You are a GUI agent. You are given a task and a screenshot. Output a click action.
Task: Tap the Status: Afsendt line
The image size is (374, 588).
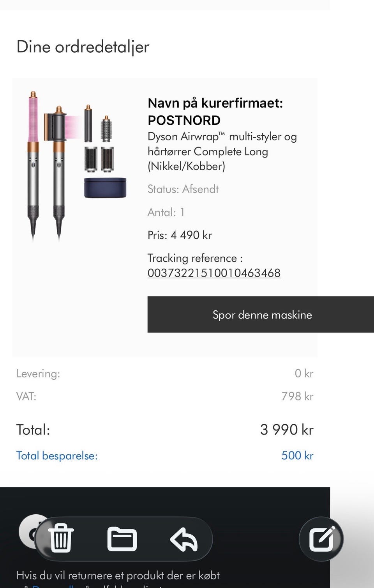[x=183, y=189]
